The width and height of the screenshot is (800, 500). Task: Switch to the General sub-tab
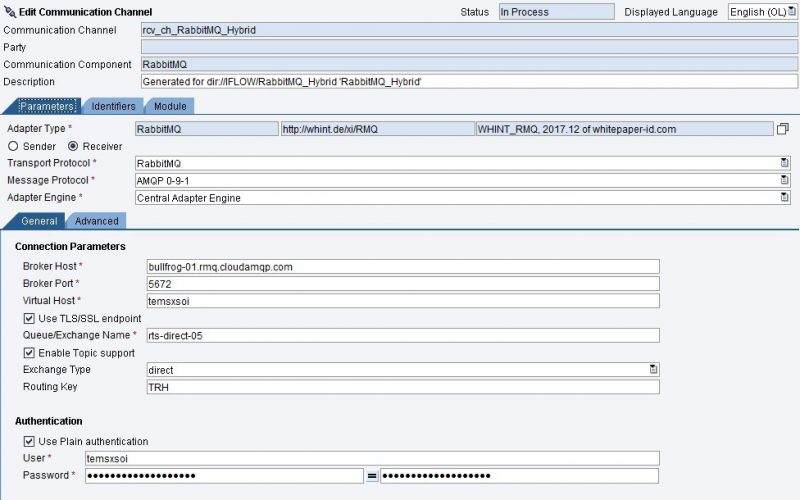39,221
